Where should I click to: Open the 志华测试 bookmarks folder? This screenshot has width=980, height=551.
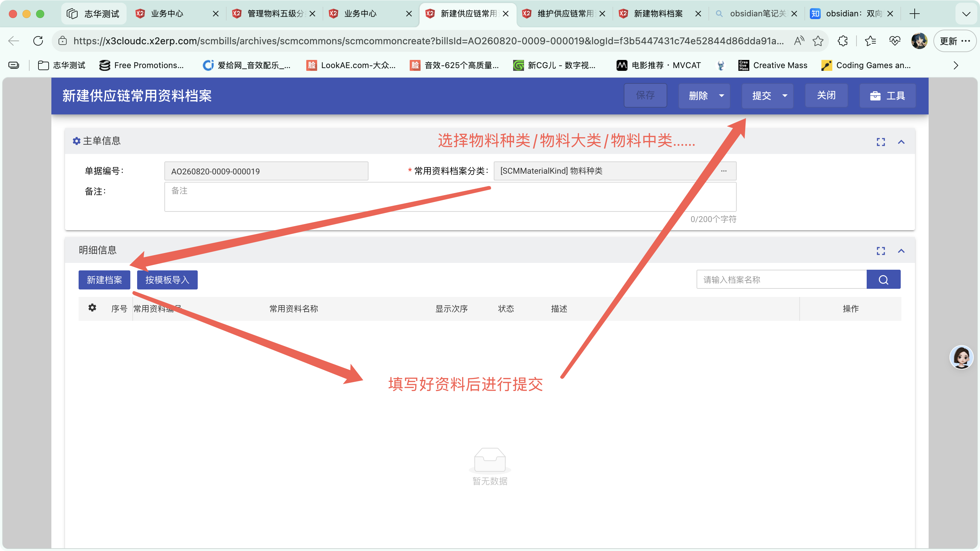click(62, 65)
